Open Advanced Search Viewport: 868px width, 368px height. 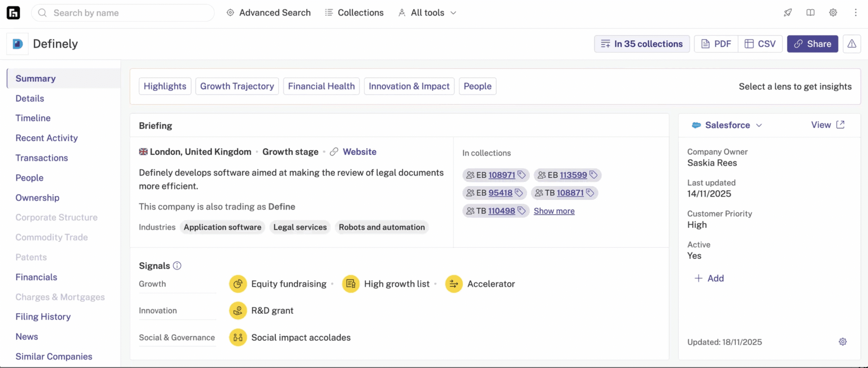pyautogui.click(x=268, y=13)
